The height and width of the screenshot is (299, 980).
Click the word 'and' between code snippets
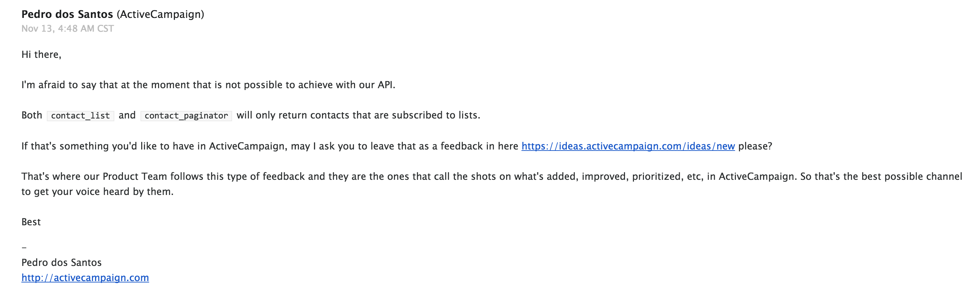coord(127,115)
